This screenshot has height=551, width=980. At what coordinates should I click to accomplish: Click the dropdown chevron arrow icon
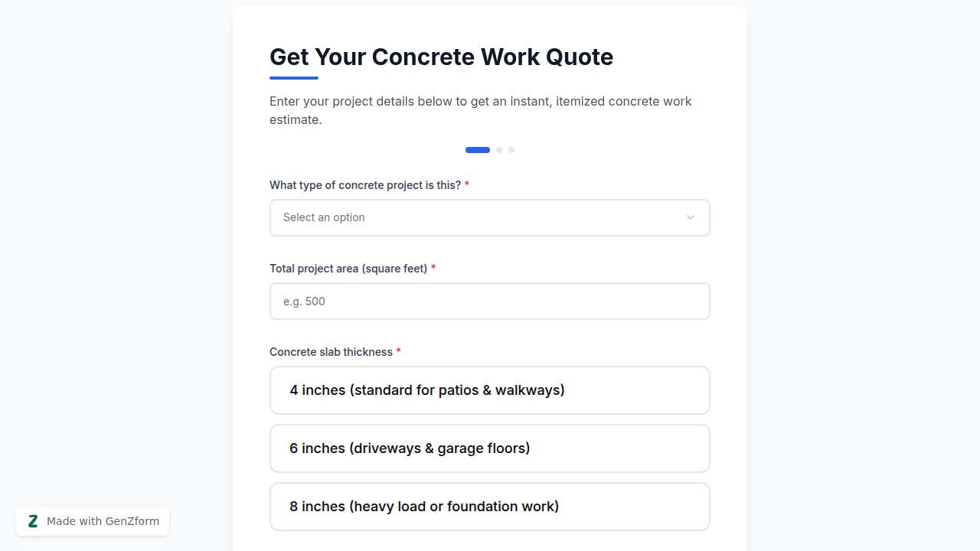[690, 217]
